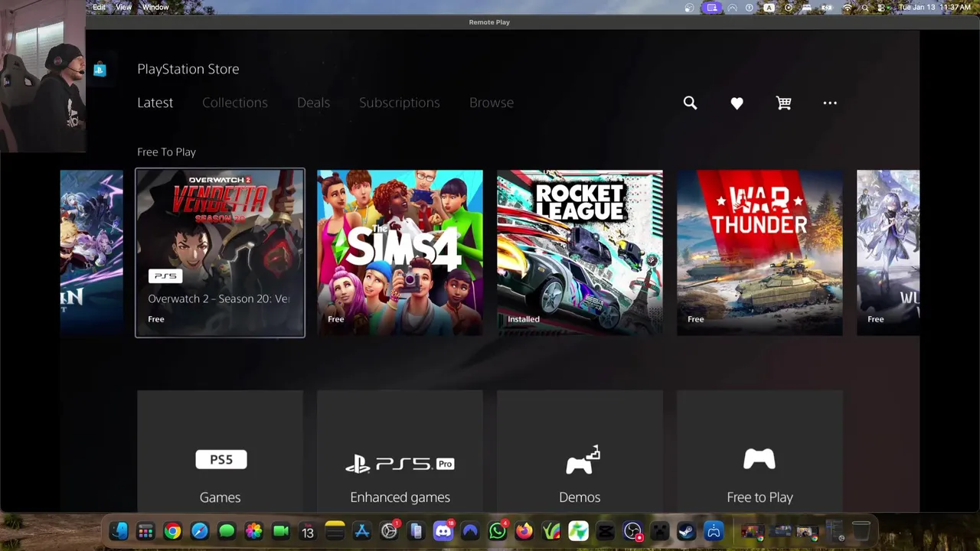Open the Free to Play category tile
The image size is (980, 551).
(759, 451)
